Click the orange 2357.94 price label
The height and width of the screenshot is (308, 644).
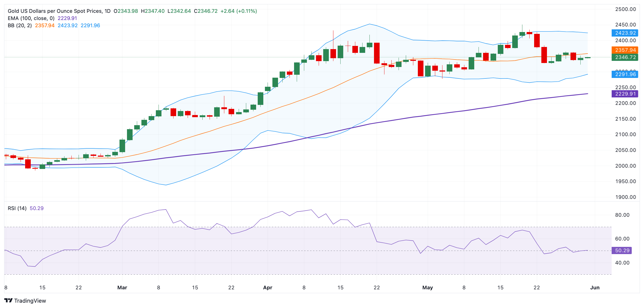click(x=625, y=50)
